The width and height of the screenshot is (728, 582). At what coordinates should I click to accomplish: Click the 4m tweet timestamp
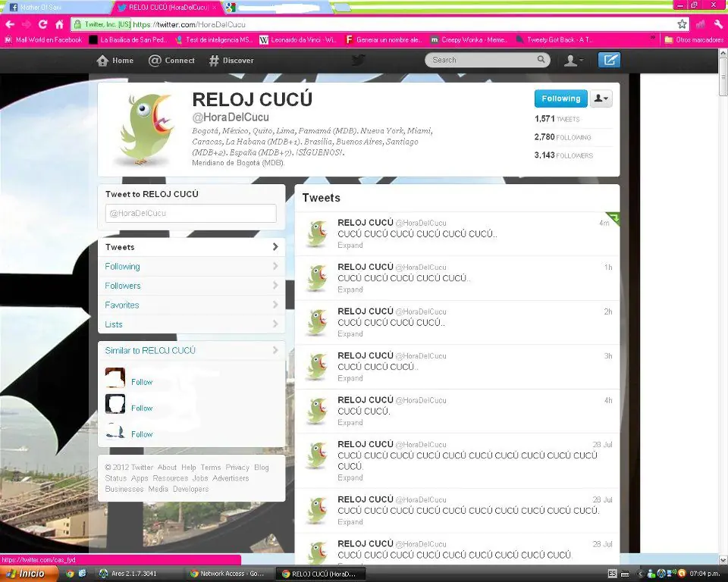pyautogui.click(x=604, y=223)
